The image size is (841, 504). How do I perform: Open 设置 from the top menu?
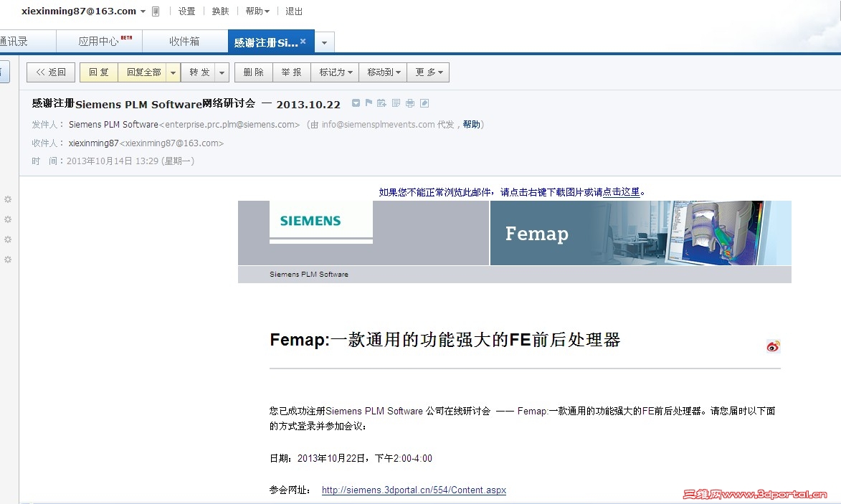click(186, 11)
